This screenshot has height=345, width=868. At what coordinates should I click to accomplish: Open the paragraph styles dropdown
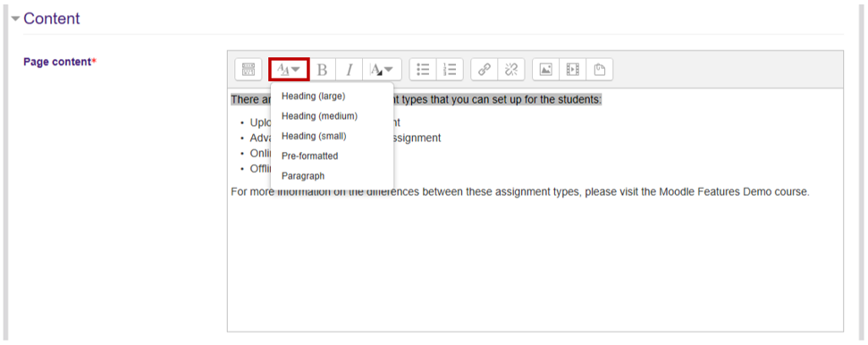point(289,70)
